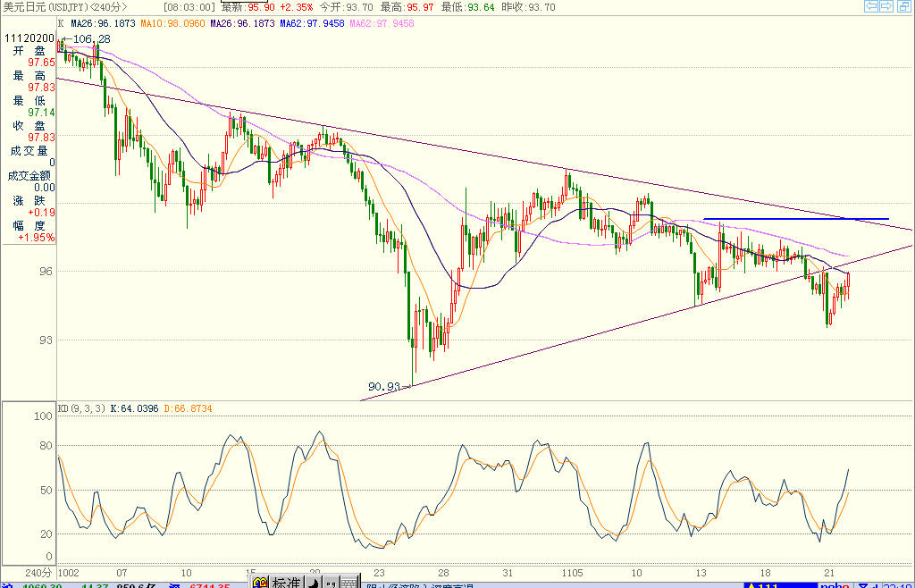Image resolution: width=915 pixels, height=588 pixels.
Task: Click the [08:03:00] timestamp in header
Action: [189, 7]
